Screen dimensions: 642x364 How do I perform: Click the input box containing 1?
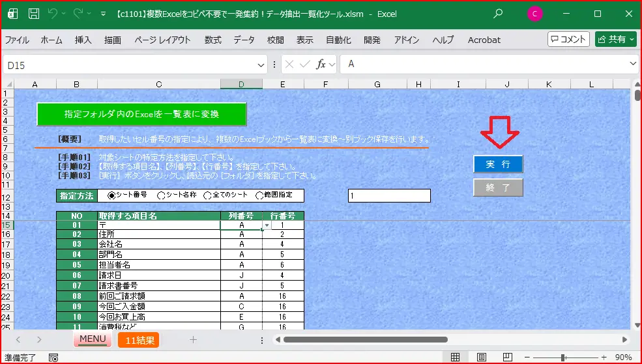[x=389, y=195]
